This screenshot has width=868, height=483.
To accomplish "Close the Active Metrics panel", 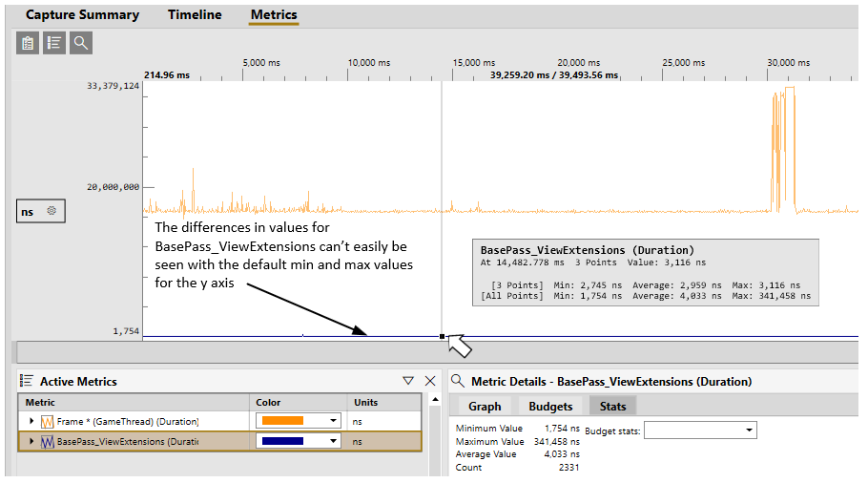I will pyautogui.click(x=430, y=381).
